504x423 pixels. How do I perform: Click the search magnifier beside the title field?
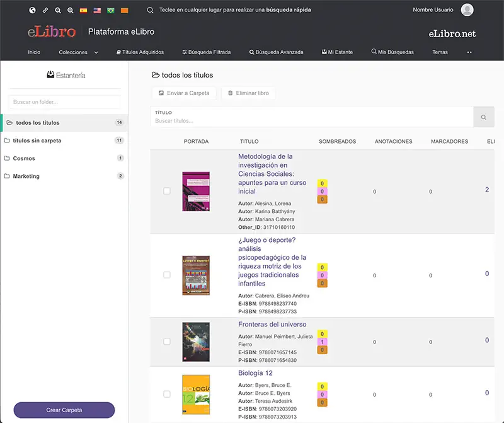(483, 117)
